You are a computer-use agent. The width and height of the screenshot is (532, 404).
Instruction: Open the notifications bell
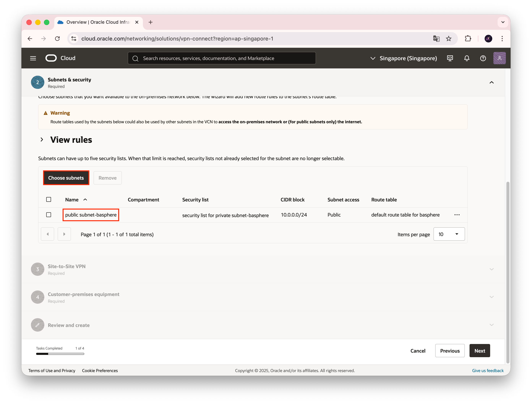[467, 58]
